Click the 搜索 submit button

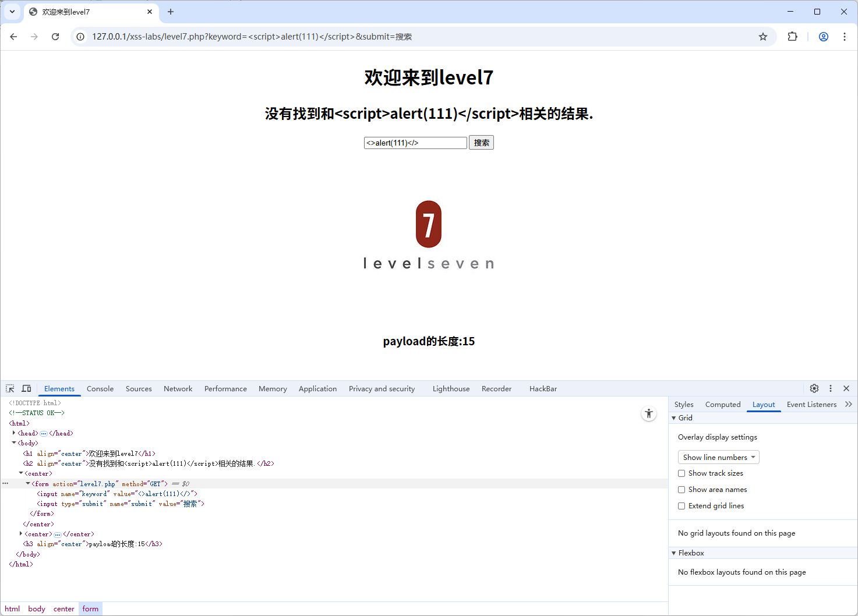481,143
